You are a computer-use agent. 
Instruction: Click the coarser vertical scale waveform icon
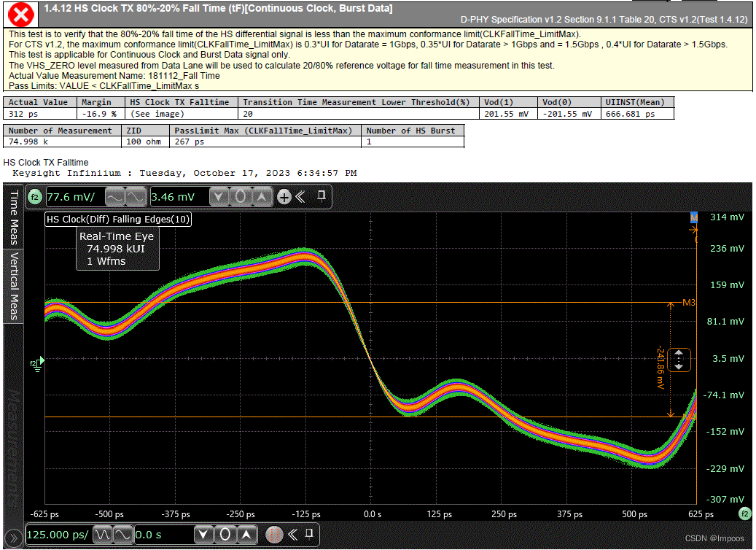click(x=114, y=197)
